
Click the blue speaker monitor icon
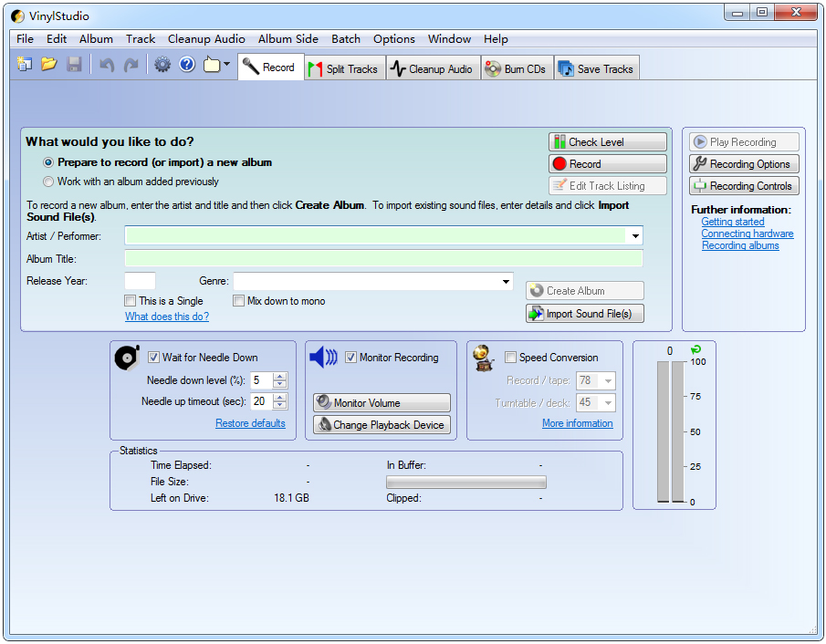point(323,358)
